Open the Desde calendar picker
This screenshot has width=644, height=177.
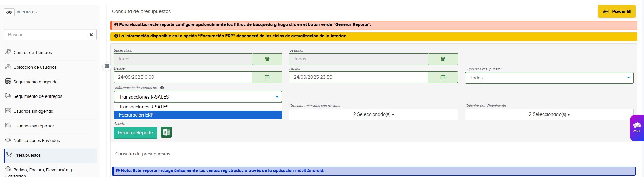coord(267,77)
